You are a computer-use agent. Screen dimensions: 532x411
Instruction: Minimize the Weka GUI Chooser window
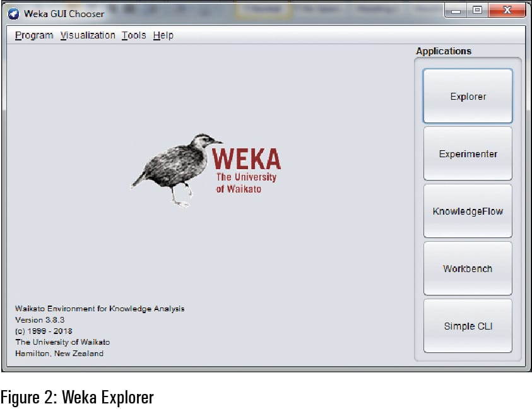(x=456, y=11)
